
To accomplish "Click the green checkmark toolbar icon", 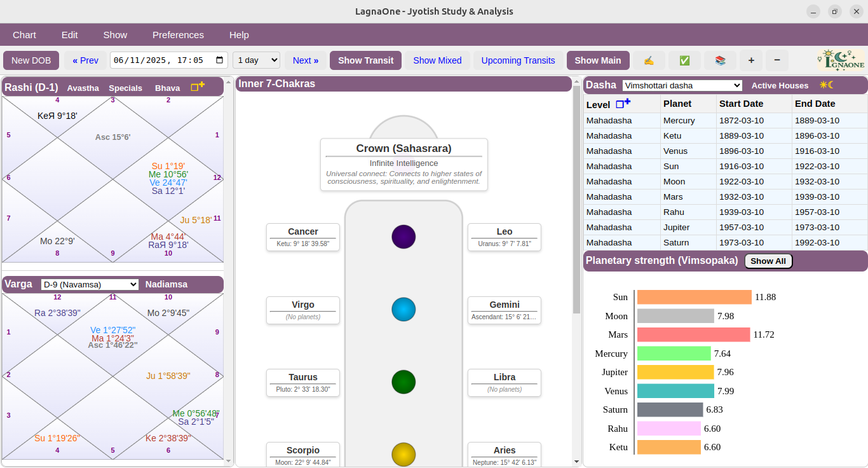I will pyautogui.click(x=684, y=60).
